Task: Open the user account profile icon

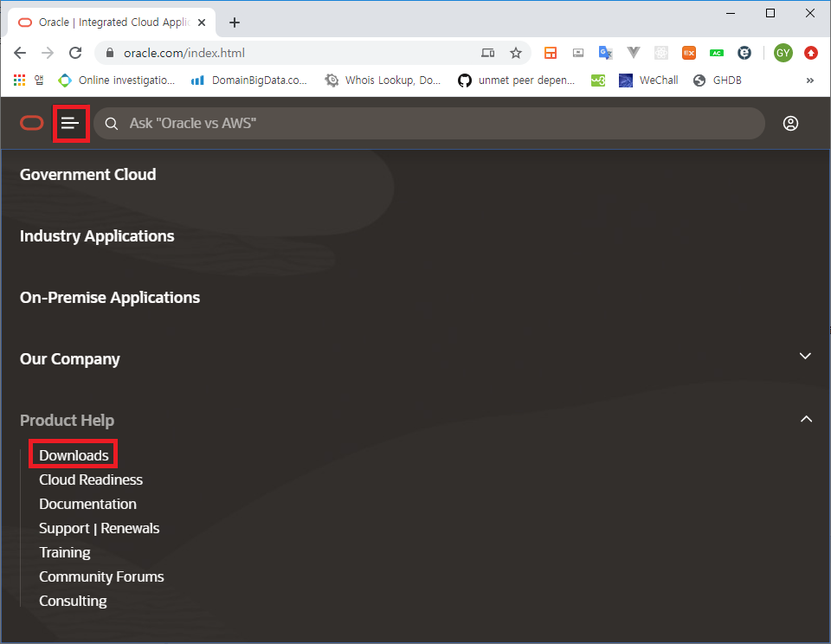Action: pos(790,124)
